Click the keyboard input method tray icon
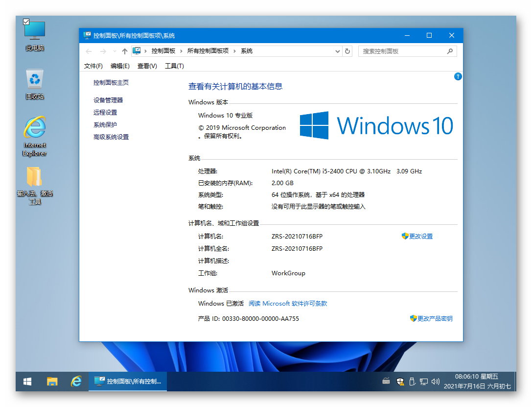Screen dimensions: 532x407 point(386,381)
